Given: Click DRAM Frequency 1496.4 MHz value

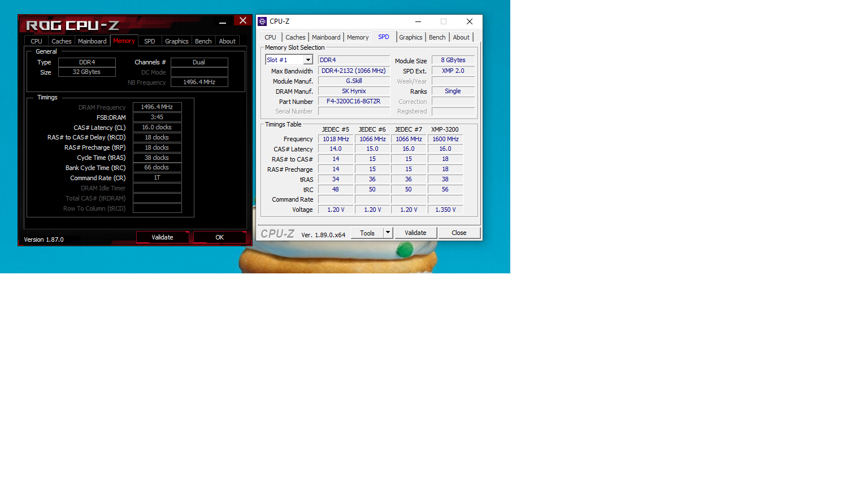Looking at the screenshot, I should (x=157, y=107).
